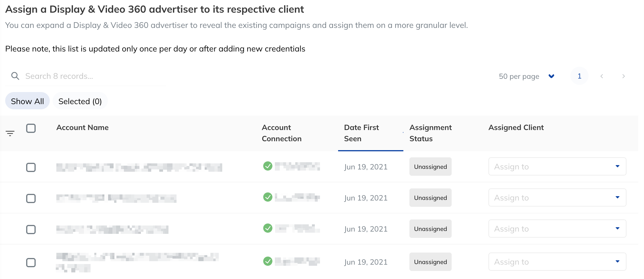Check the second row's checkbox
Viewport: 644px width, 279px height.
(x=31, y=198)
